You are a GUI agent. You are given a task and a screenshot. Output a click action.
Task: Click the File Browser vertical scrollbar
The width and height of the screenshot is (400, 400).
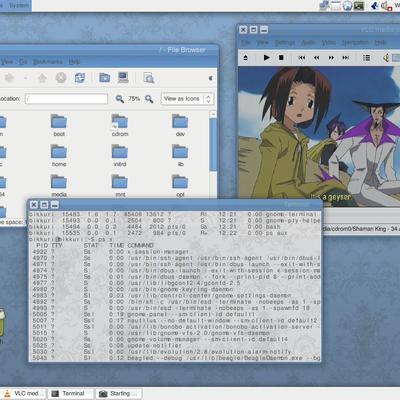click(213, 143)
